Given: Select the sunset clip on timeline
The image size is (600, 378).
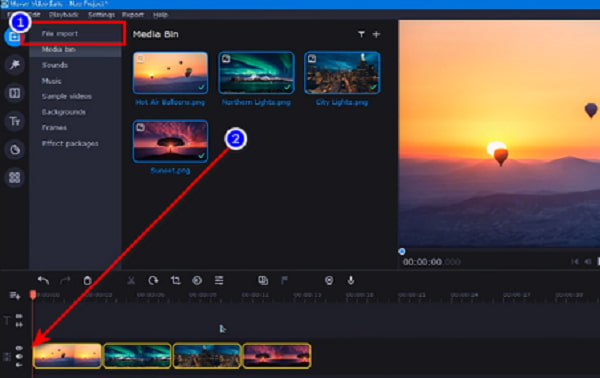Looking at the screenshot, I should pos(277,355).
